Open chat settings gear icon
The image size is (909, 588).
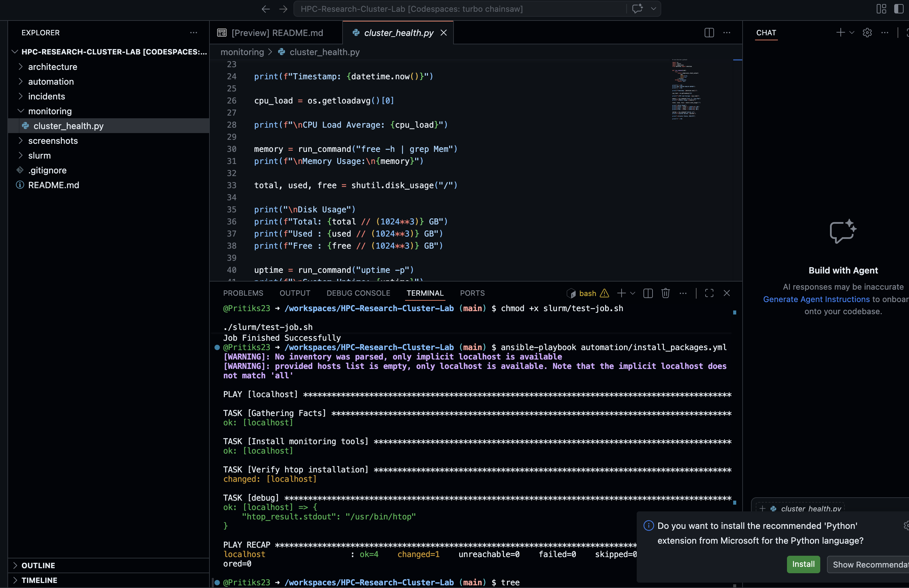tap(867, 33)
